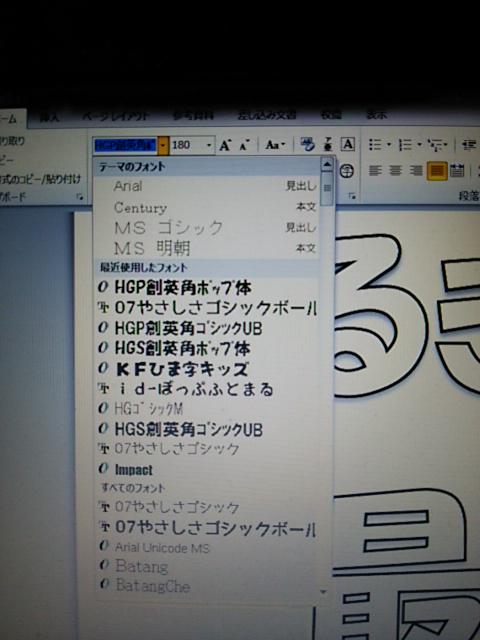Screen dimensions: 480x640
Task: Align text to the right
Action: 416,170
